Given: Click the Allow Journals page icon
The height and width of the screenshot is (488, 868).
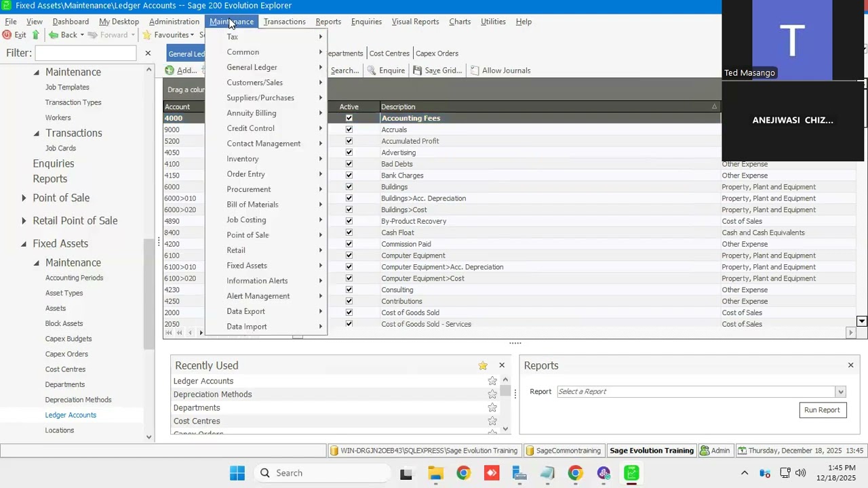Looking at the screenshot, I should (x=475, y=70).
